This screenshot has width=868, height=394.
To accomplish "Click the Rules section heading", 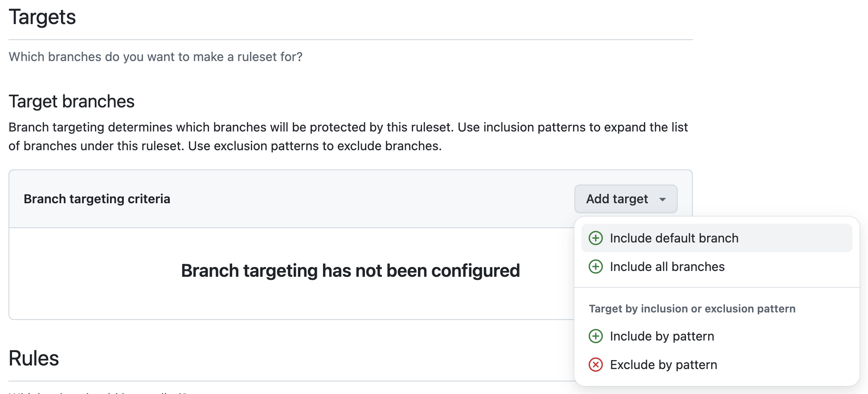I will 34,358.
